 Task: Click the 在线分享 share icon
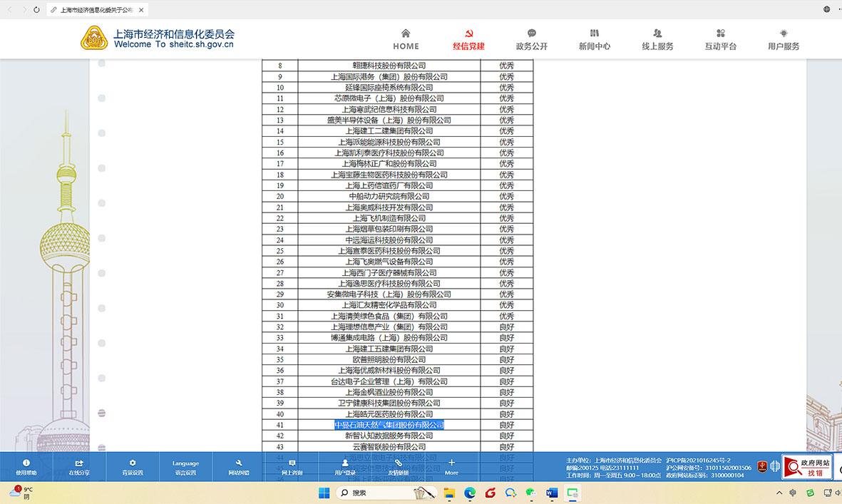[x=79, y=467]
